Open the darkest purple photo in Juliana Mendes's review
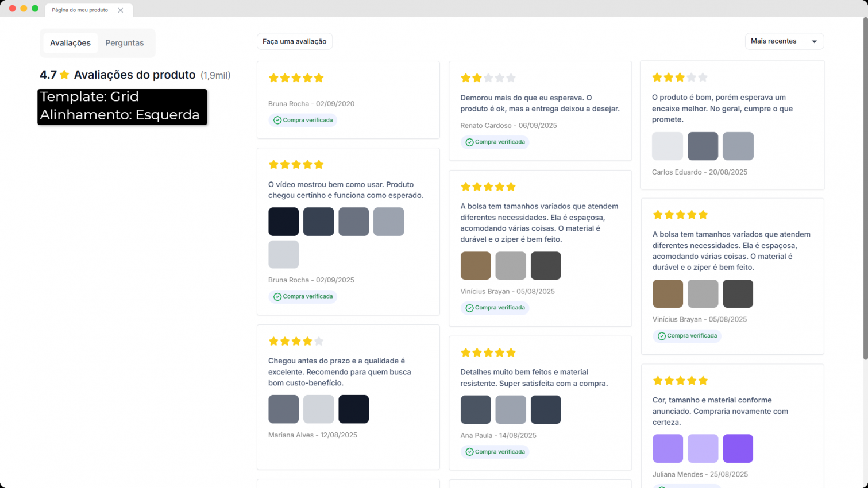 click(x=738, y=448)
